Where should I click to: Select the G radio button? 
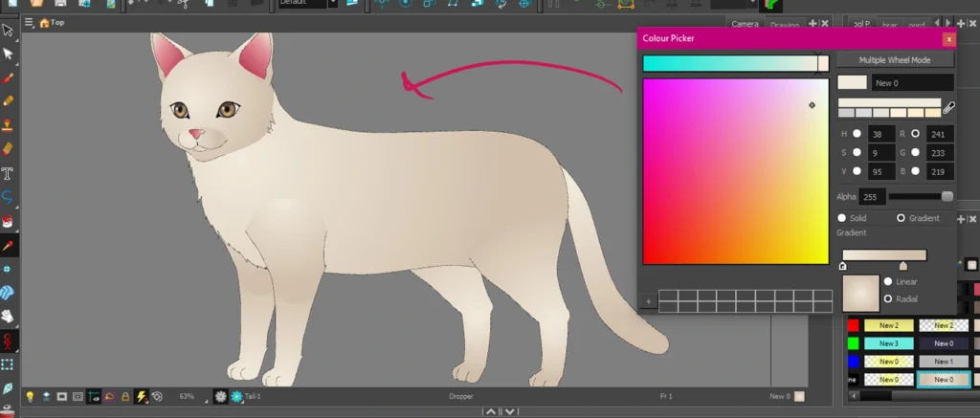click(x=915, y=152)
